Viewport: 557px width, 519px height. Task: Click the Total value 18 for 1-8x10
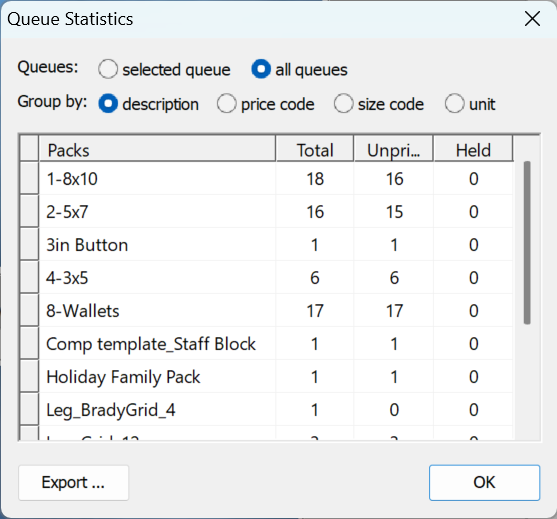pos(315,178)
